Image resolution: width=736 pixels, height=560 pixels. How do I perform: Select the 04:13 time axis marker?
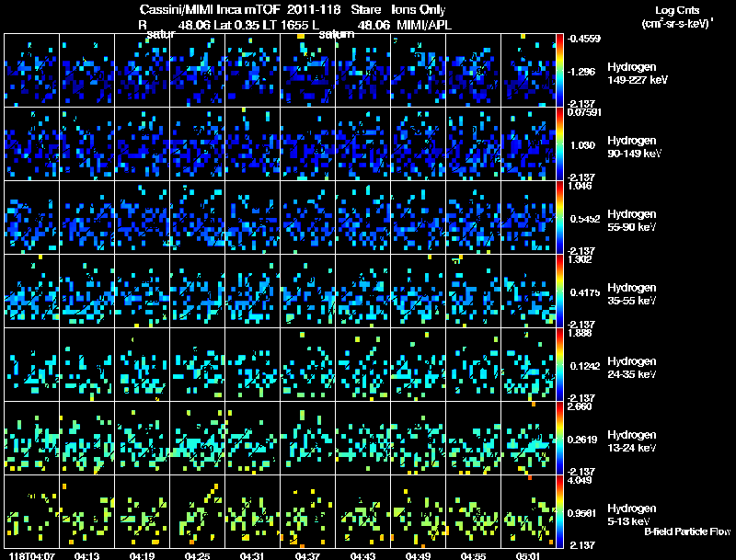tap(87, 554)
